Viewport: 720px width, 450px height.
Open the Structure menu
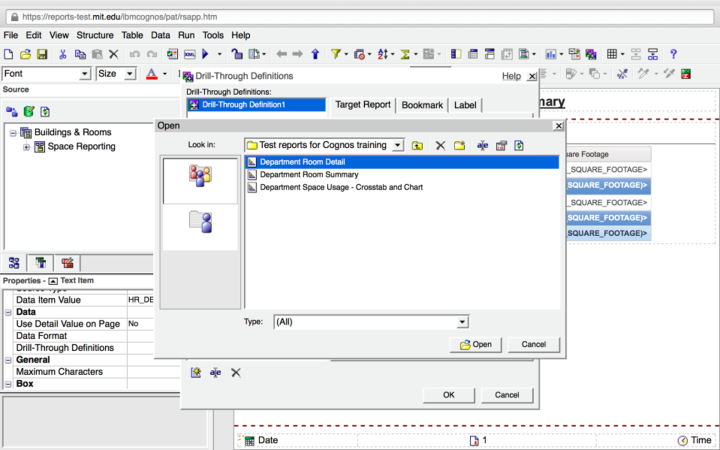95,35
